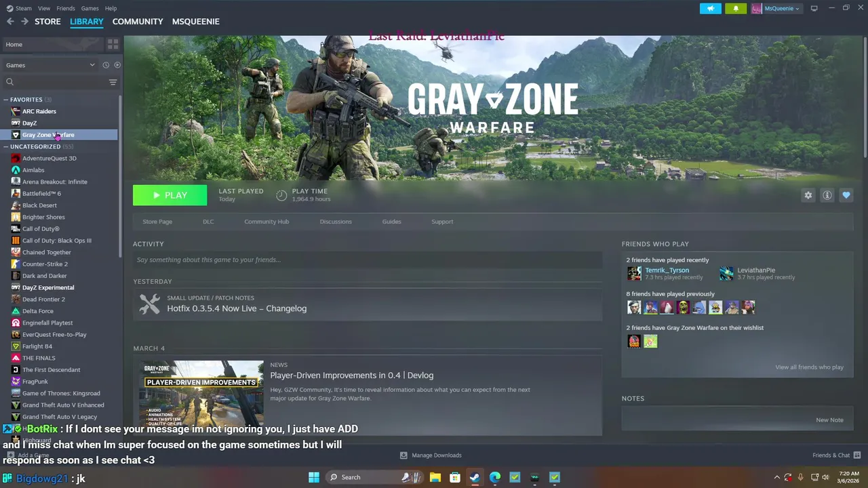
Task: Click the green PLAY button
Action: click(x=170, y=195)
